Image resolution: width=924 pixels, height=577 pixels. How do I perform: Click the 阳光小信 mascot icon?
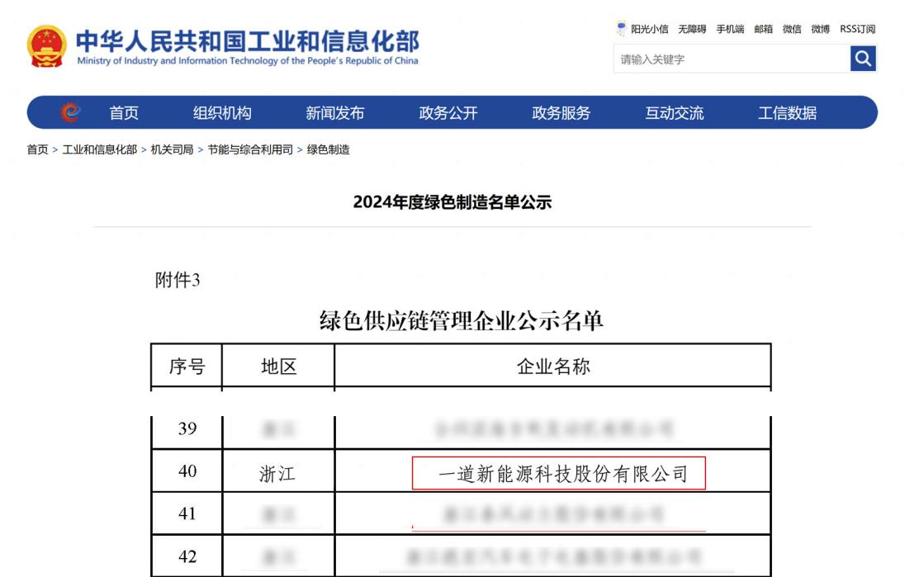pos(622,29)
